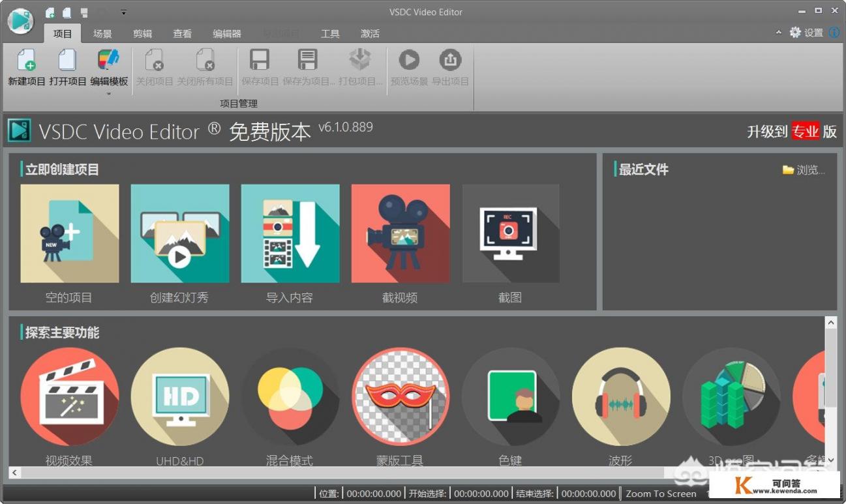Click 浏览... browse link in 最近文件
This screenshot has height=504, width=846.
coord(804,170)
